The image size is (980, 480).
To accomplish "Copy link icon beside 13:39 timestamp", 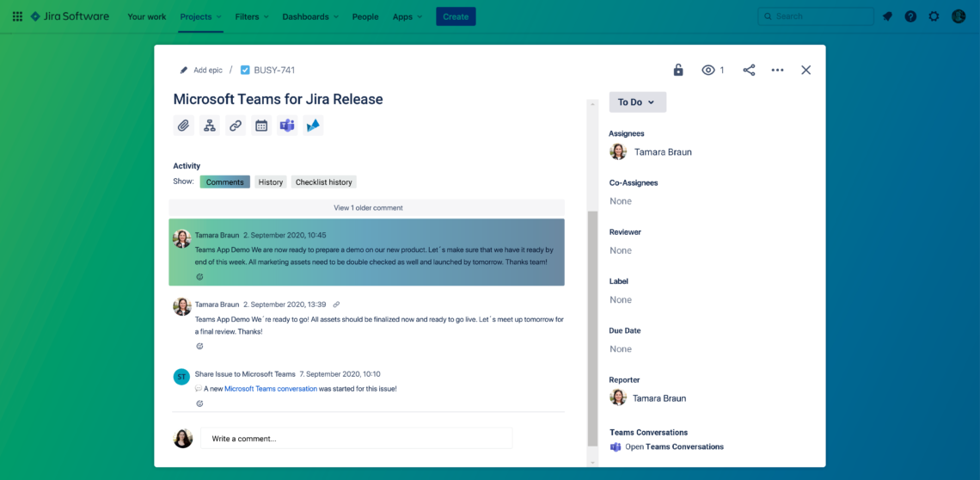I will coord(336,305).
